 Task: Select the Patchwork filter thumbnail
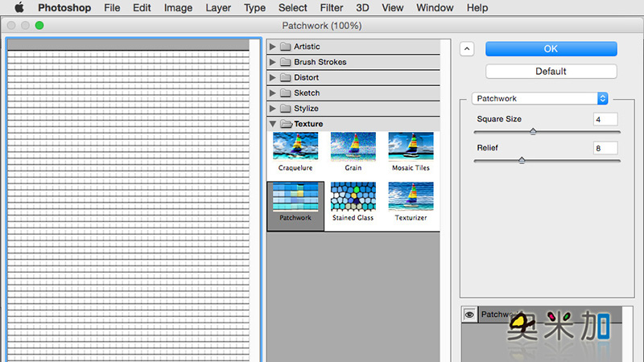(295, 197)
